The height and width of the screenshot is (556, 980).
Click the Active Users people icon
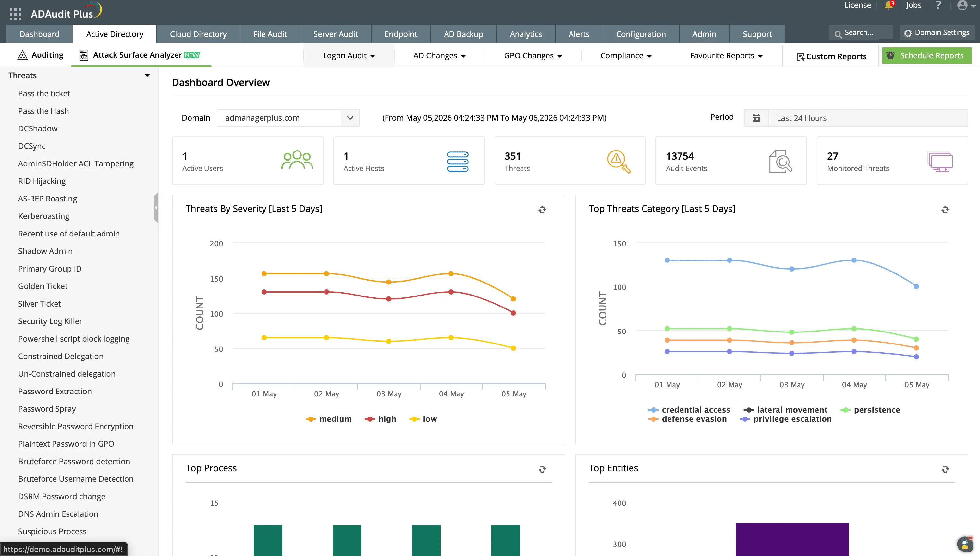coord(297,160)
